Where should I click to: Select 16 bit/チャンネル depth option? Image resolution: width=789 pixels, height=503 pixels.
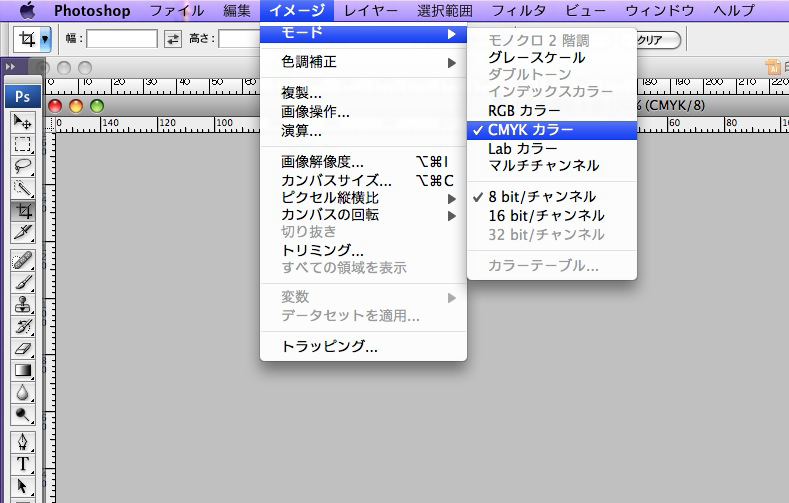pos(552,216)
